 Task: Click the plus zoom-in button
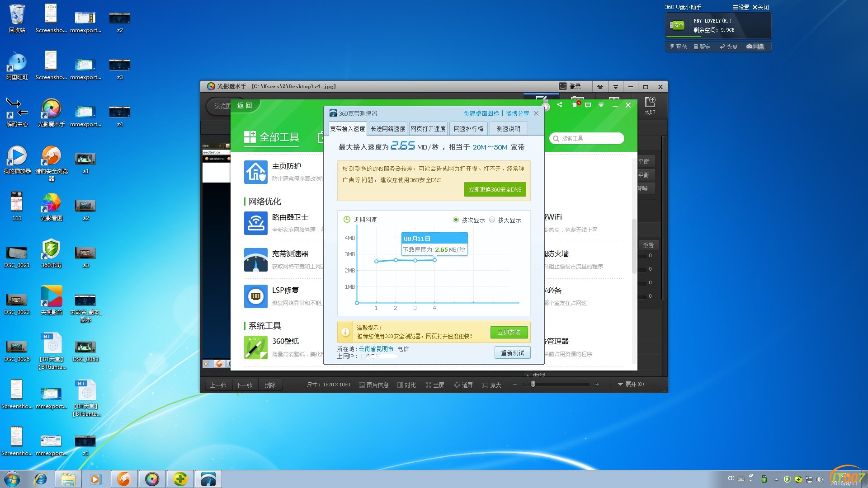[597, 385]
